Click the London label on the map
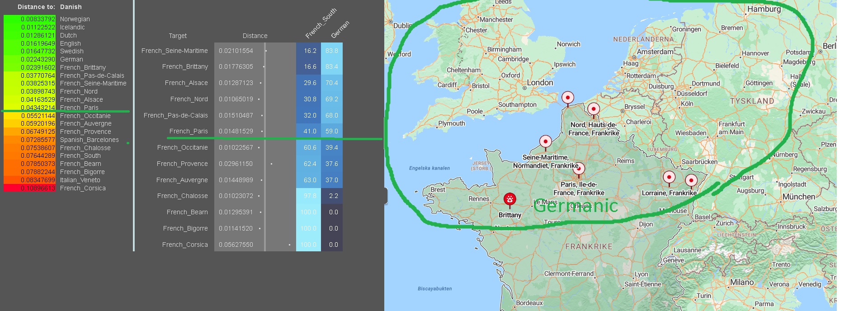Screen dimensions: 868x311 pyautogui.click(x=540, y=83)
